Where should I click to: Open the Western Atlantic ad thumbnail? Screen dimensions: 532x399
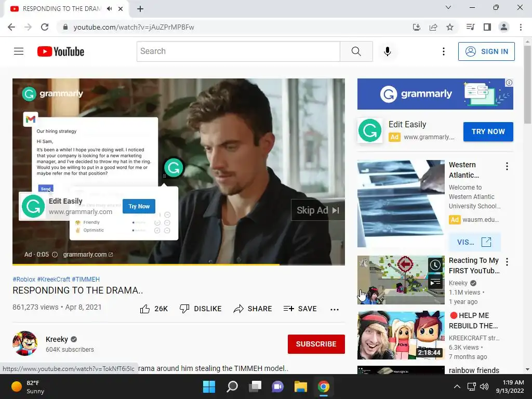[x=401, y=204]
